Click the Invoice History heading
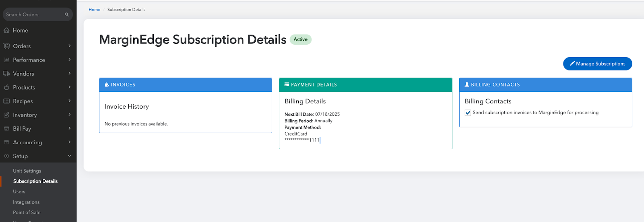Viewport: 644px width, 222px height. click(x=127, y=107)
